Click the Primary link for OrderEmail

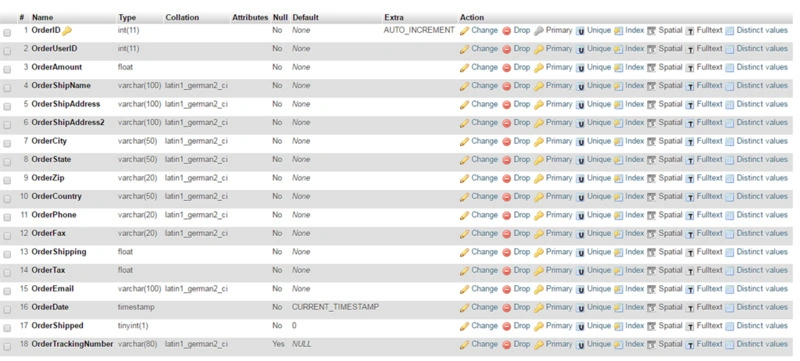click(559, 289)
